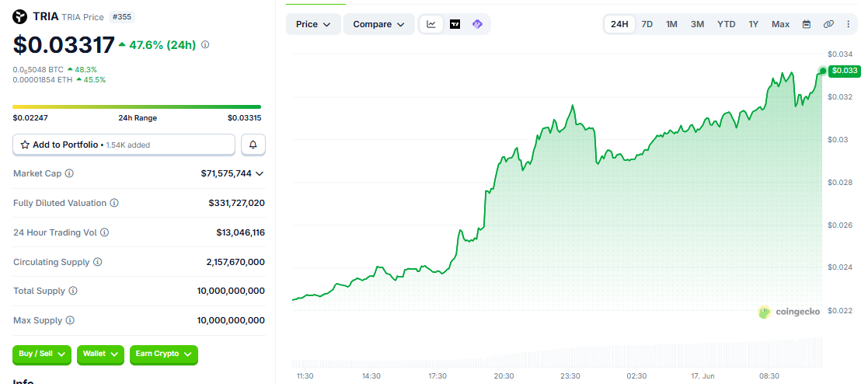This screenshot has width=868, height=384.
Task: Select the YTD time range
Action: pos(727,24)
